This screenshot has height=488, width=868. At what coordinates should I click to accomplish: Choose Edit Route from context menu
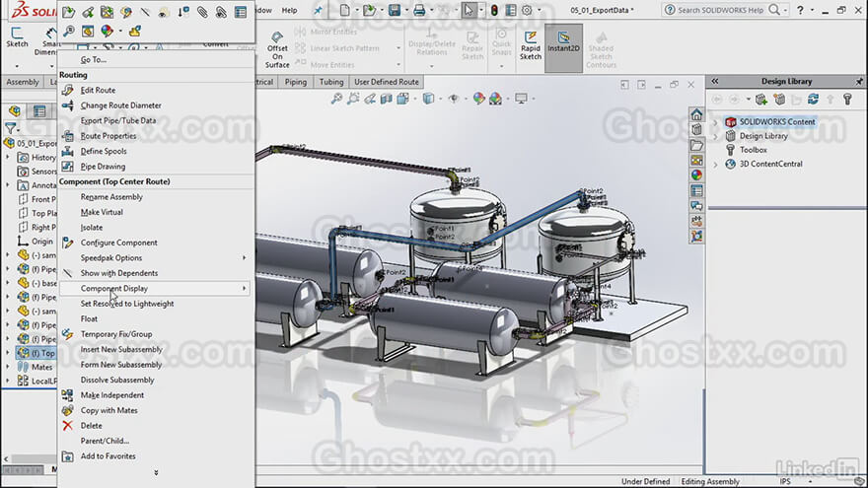coord(98,90)
